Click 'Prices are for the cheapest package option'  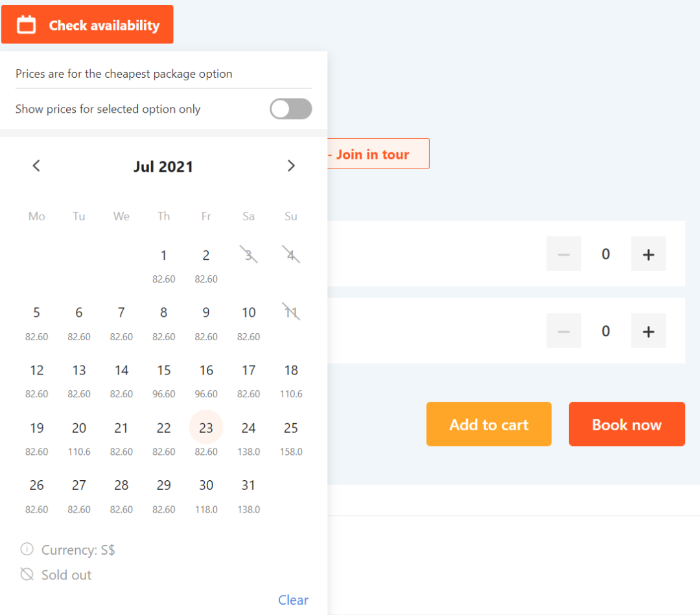click(x=124, y=74)
